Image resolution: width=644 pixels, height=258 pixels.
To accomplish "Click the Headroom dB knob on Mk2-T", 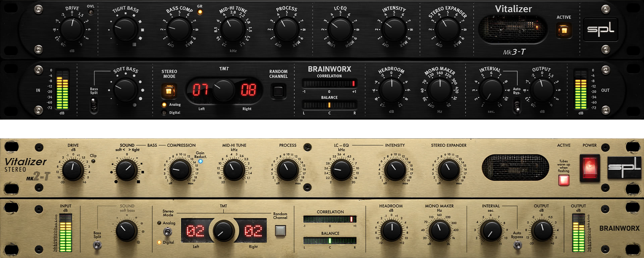I will [391, 231].
